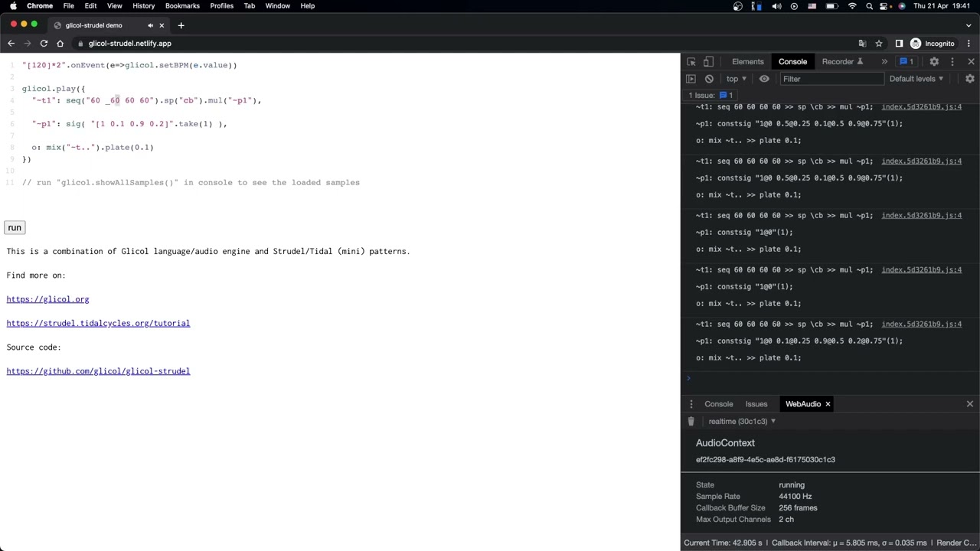This screenshot has width=980, height=551.
Task: Clear the console with the clear icon
Action: click(x=709, y=79)
